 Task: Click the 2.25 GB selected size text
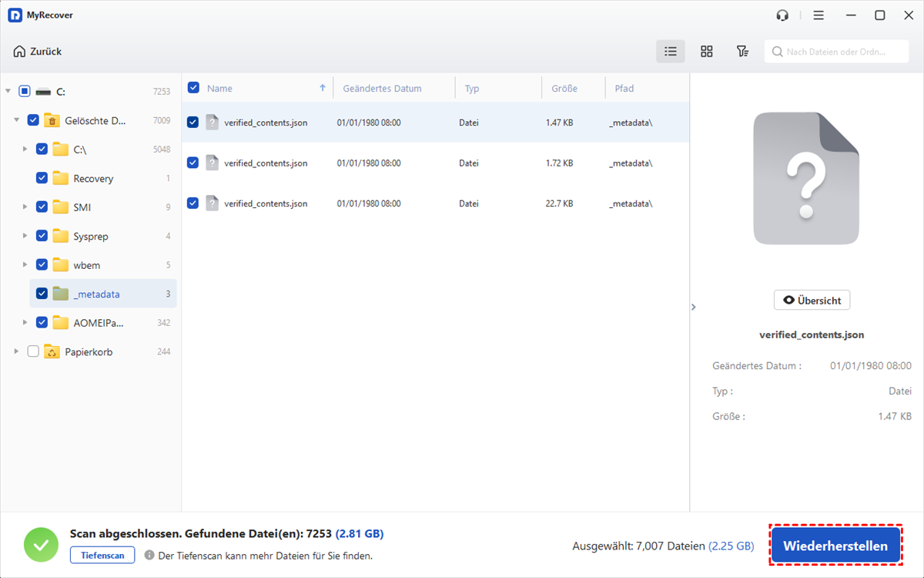(731, 546)
